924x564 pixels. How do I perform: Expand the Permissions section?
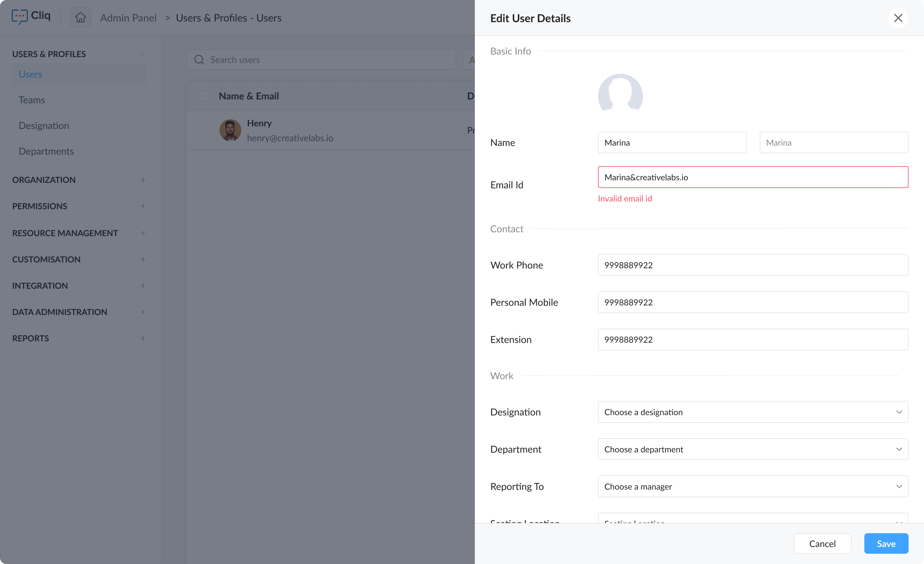tap(143, 206)
